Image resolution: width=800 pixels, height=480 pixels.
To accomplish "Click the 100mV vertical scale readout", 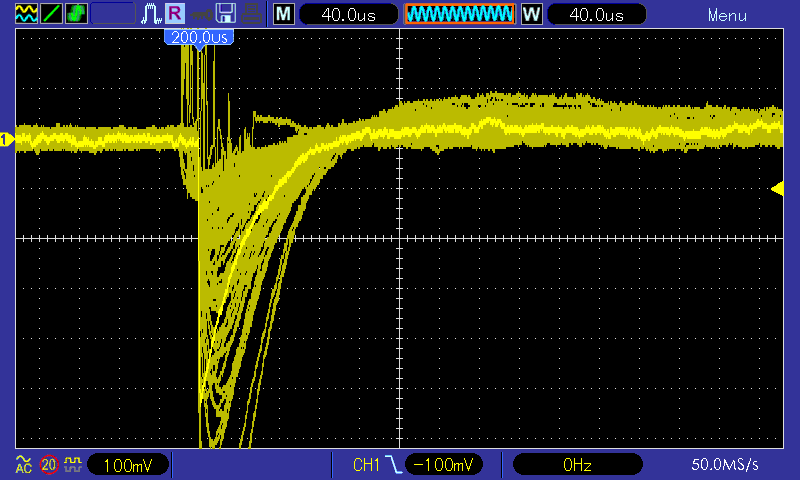I will (x=128, y=465).
